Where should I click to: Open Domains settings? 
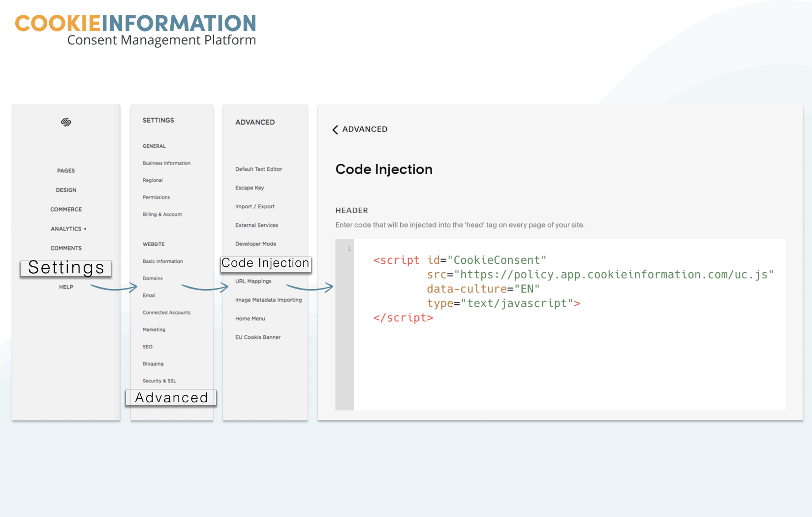[153, 278]
